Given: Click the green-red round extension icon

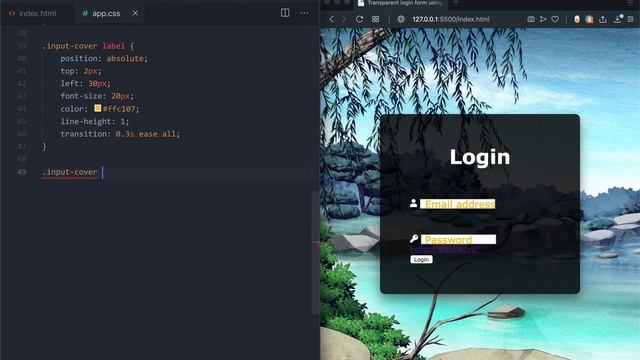Looking at the screenshot, I should [589, 19].
